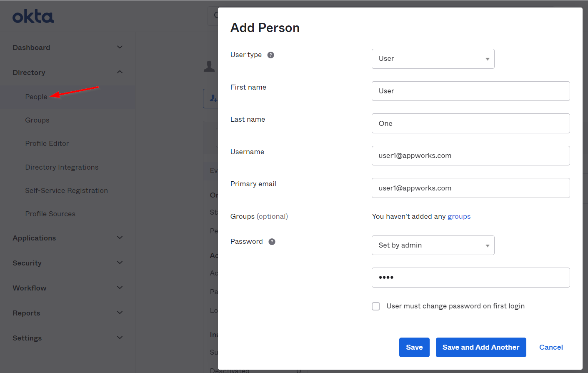Open Profile Editor from sidebar
This screenshot has width=588, height=373.
click(x=47, y=143)
